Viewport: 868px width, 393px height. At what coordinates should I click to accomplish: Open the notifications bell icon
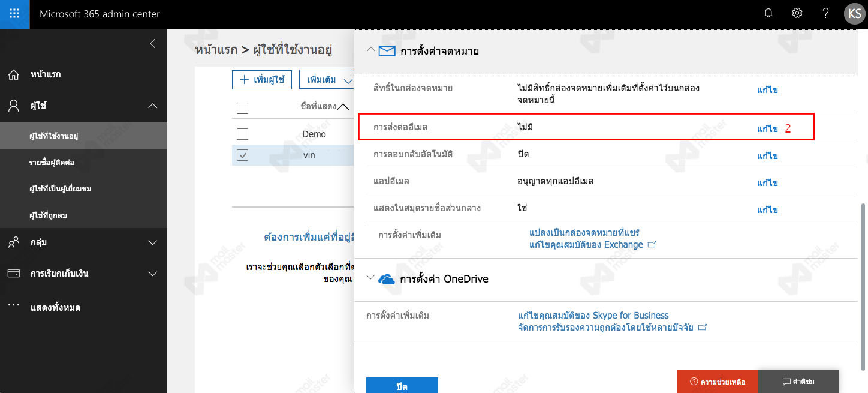[768, 13]
